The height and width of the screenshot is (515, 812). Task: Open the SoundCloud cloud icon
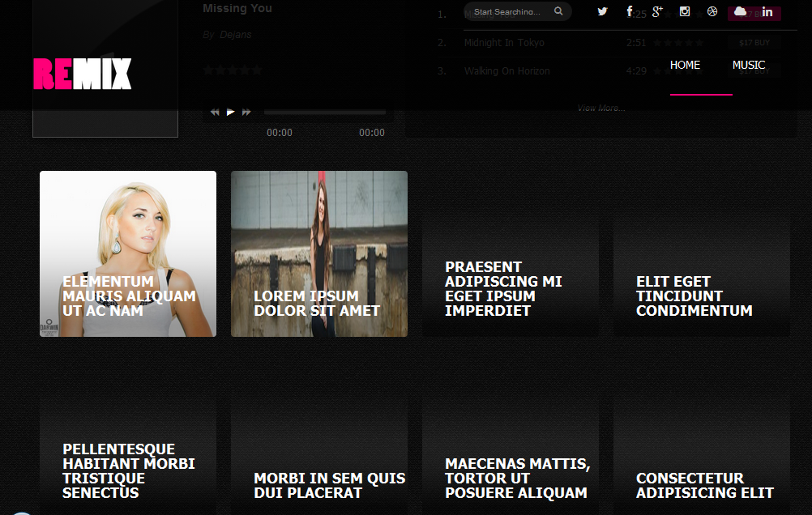click(x=740, y=11)
